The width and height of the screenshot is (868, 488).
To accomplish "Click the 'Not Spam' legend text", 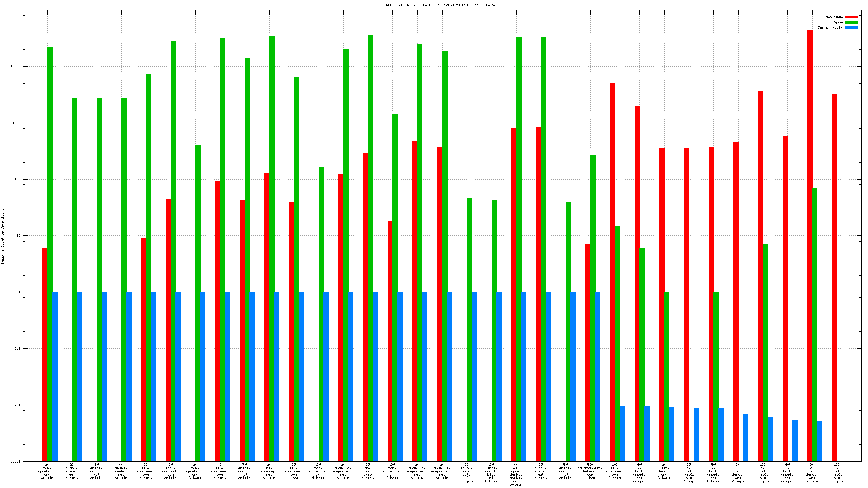I will tap(834, 17).
